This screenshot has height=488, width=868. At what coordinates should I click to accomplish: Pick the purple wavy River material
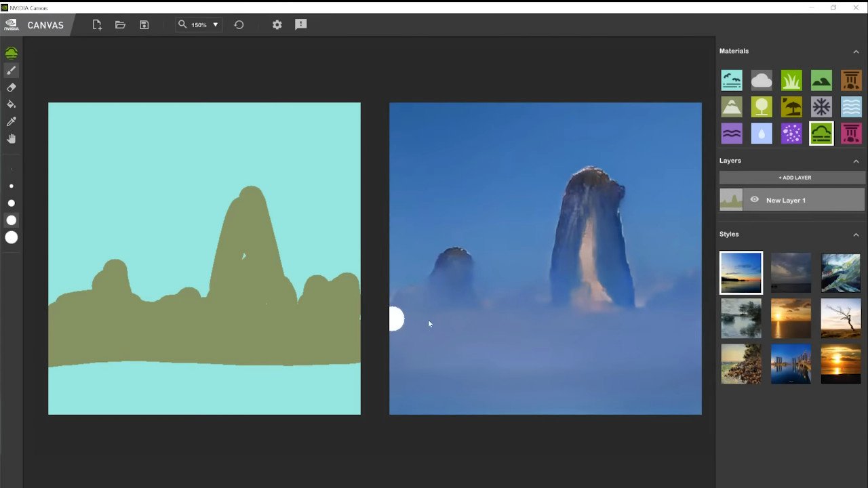(732, 133)
